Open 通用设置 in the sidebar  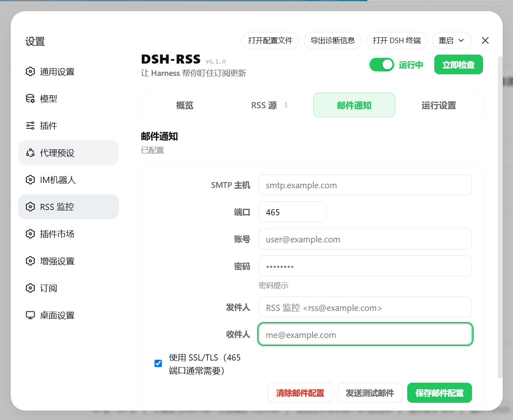tap(68, 71)
